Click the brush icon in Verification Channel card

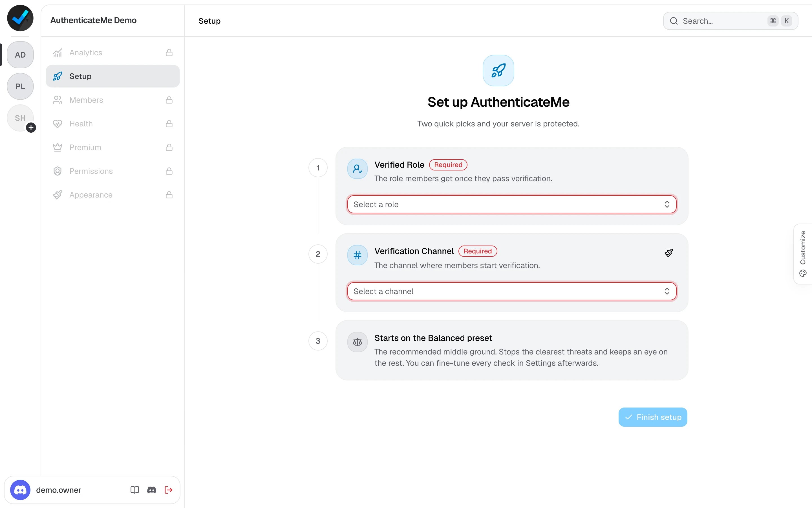669,253
